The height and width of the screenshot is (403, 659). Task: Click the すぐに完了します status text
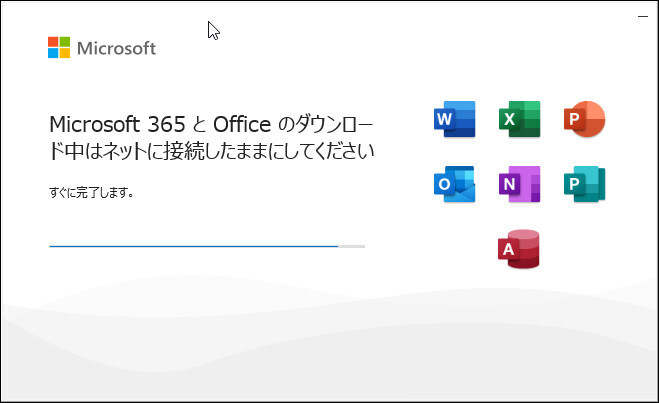pos(91,193)
